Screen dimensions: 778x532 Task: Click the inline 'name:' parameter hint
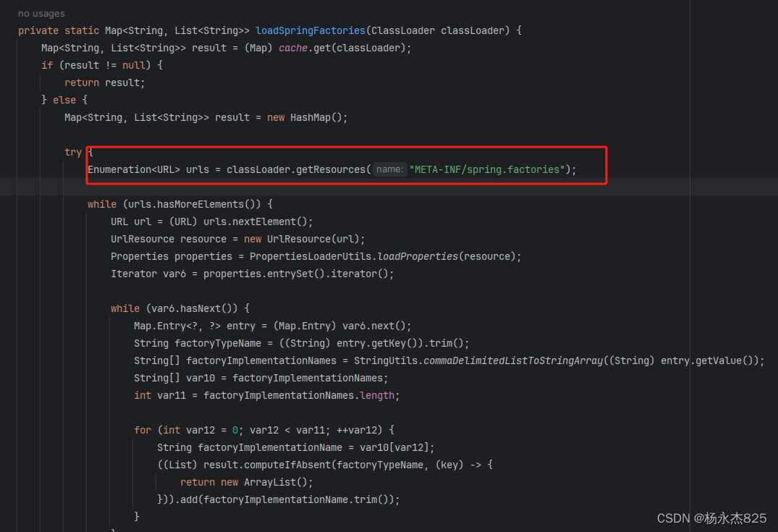point(389,169)
